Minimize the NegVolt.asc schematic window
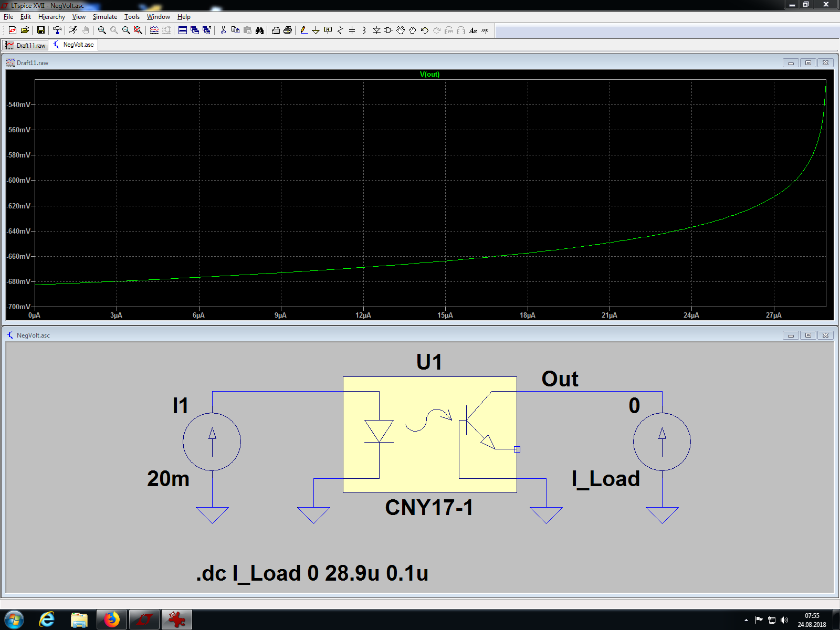Viewport: 840px width, 630px height. point(791,335)
